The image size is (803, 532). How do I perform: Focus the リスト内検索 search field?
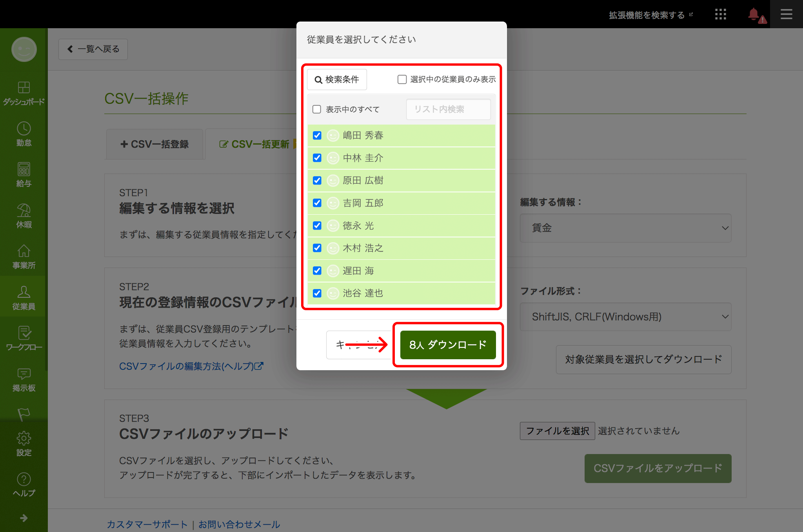coord(448,109)
